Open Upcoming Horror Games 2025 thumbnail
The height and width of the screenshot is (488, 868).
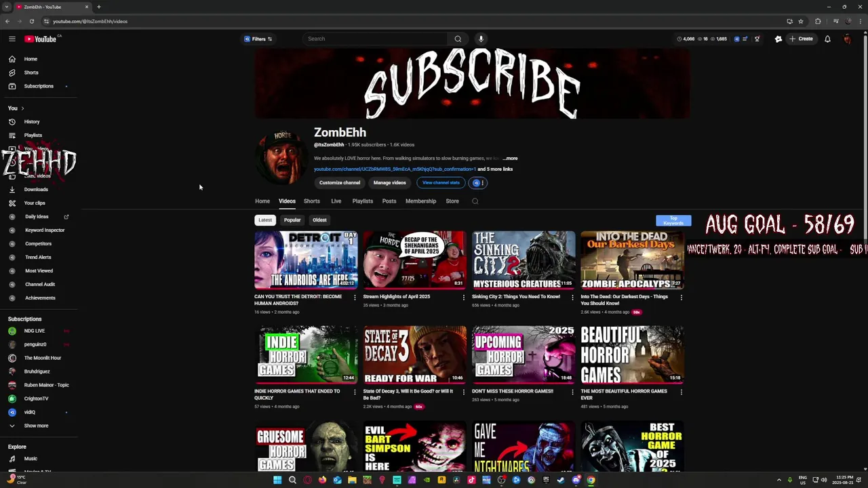pyautogui.click(x=523, y=354)
